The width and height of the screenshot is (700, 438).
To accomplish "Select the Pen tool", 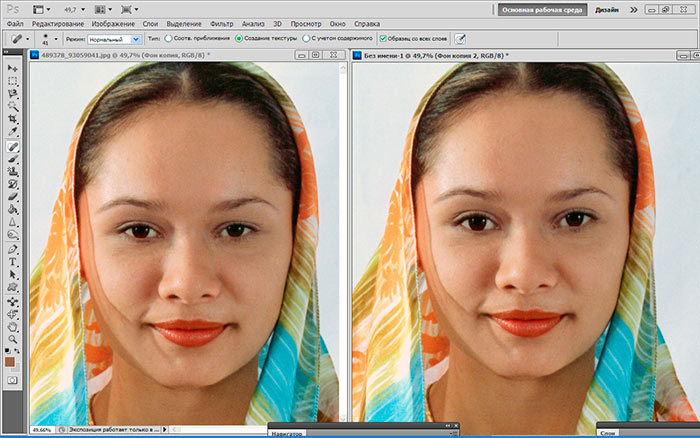I will (12, 249).
